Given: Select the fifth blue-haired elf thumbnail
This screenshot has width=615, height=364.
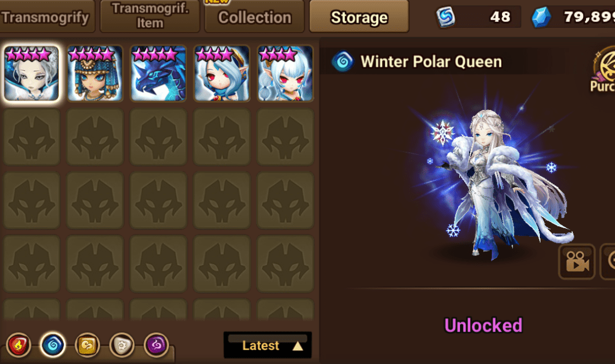Looking at the screenshot, I should click(x=285, y=73).
